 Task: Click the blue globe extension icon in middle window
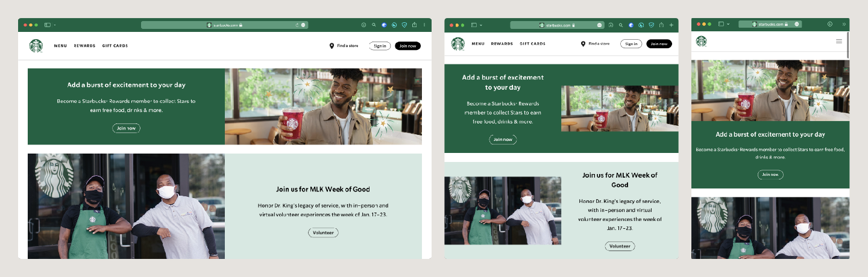(631, 25)
